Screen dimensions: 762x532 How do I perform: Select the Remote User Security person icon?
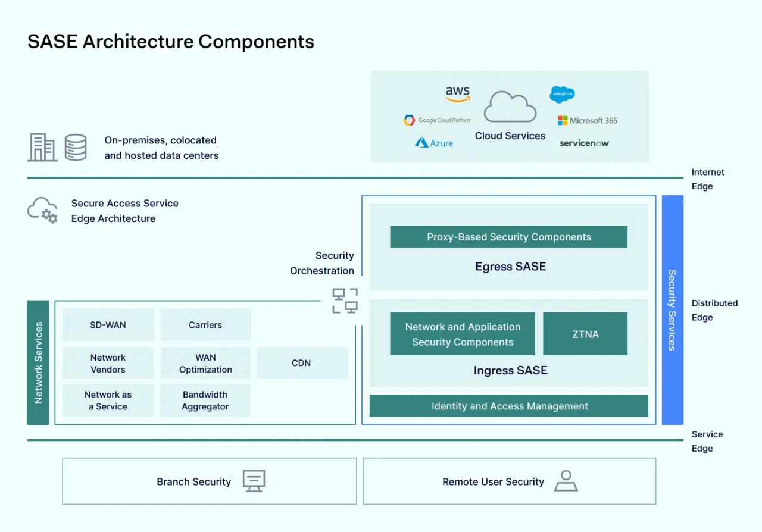(x=566, y=481)
